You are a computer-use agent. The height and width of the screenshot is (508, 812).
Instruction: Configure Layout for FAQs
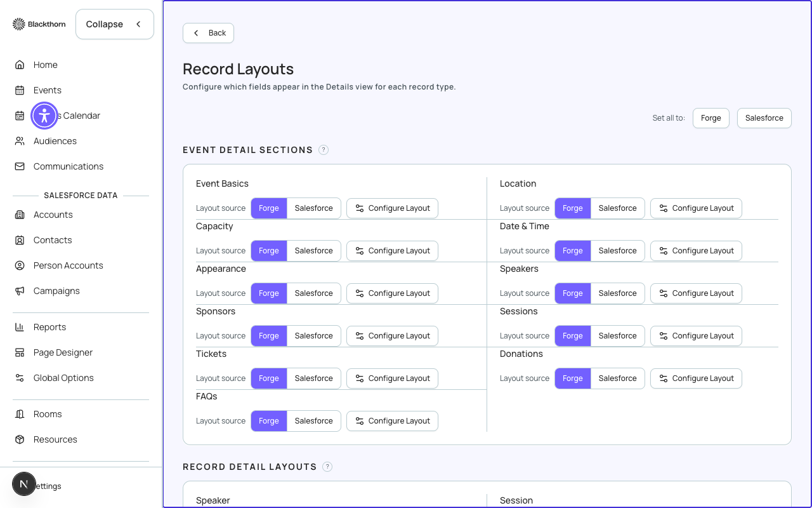pyautogui.click(x=392, y=421)
